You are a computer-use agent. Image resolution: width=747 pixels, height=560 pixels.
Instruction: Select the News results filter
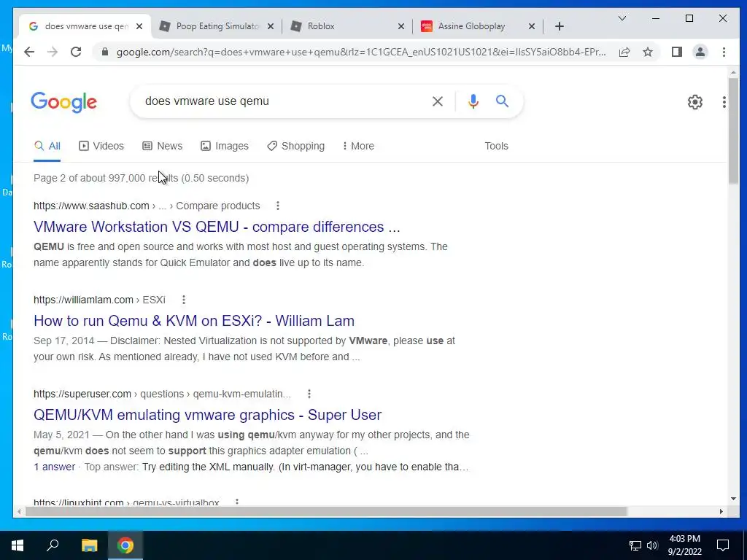163,146
